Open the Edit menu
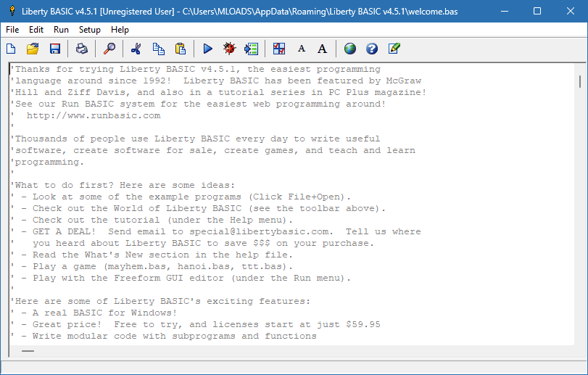 (x=36, y=30)
